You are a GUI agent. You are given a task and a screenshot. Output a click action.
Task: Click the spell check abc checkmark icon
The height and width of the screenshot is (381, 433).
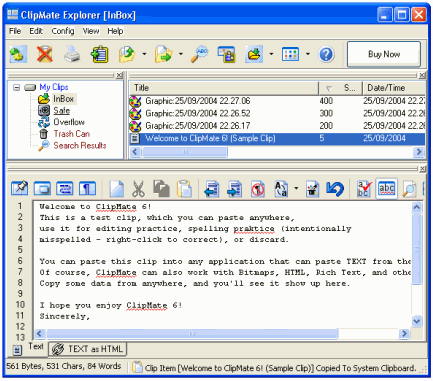tap(364, 189)
